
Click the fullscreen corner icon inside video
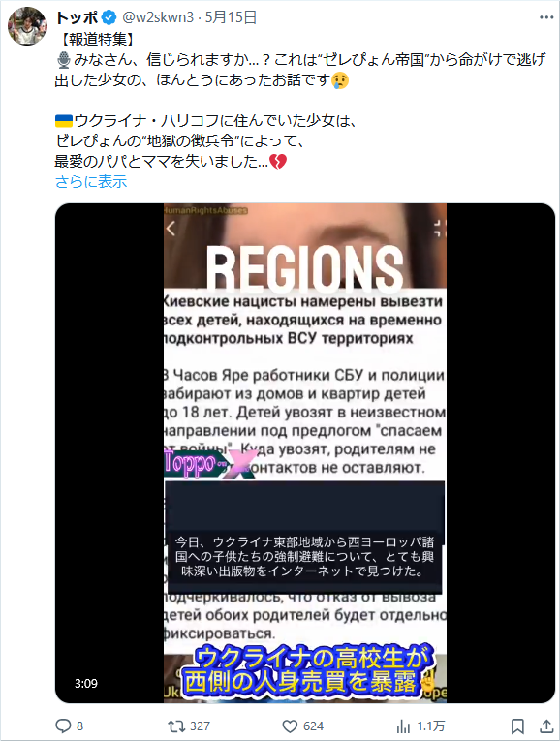pos(440,229)
